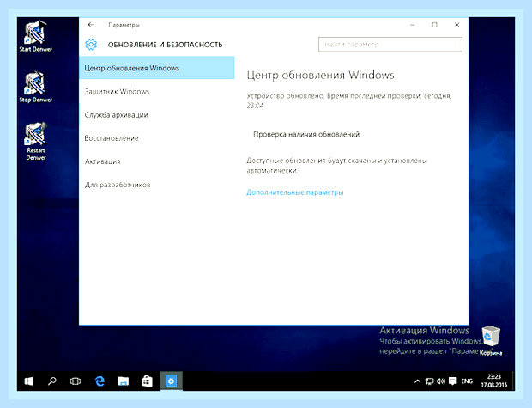Viewport: 532px width, 408px height.
Task: Open the Дополнительные параметры link
Action: pyautogui.click(x=295, y=192)
